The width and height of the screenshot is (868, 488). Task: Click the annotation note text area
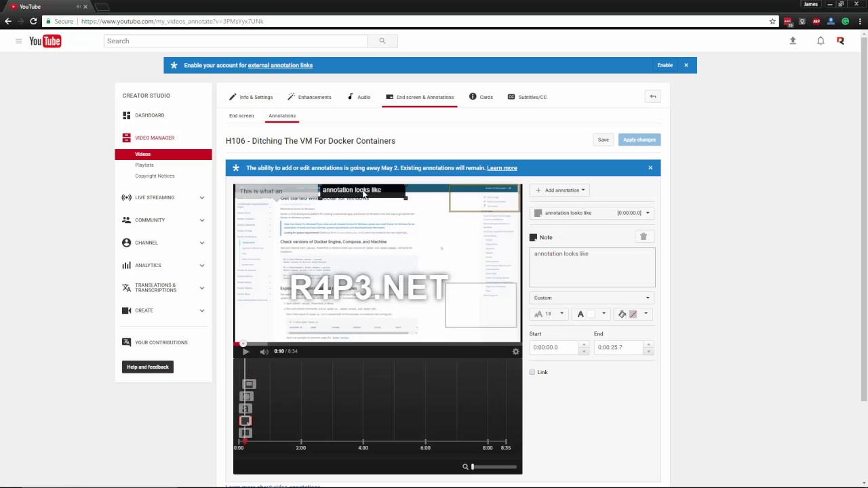tap(592, 267)
